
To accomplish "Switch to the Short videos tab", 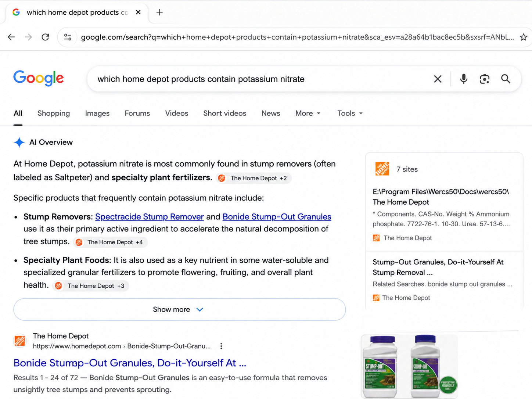I will click(225, 113).
